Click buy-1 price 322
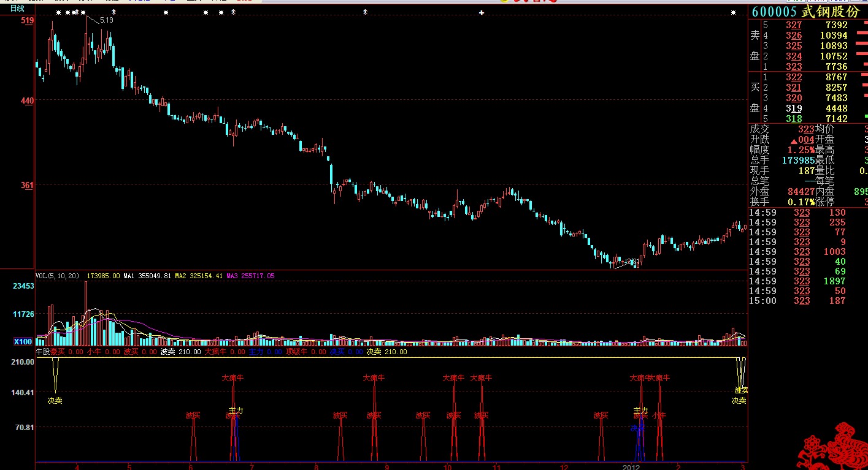Viewport: 868px width, 470px height. pyautogui.click(x=793, y=77)
